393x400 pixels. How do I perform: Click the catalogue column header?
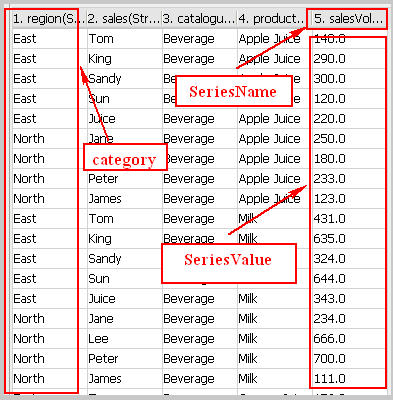[199, 19]
